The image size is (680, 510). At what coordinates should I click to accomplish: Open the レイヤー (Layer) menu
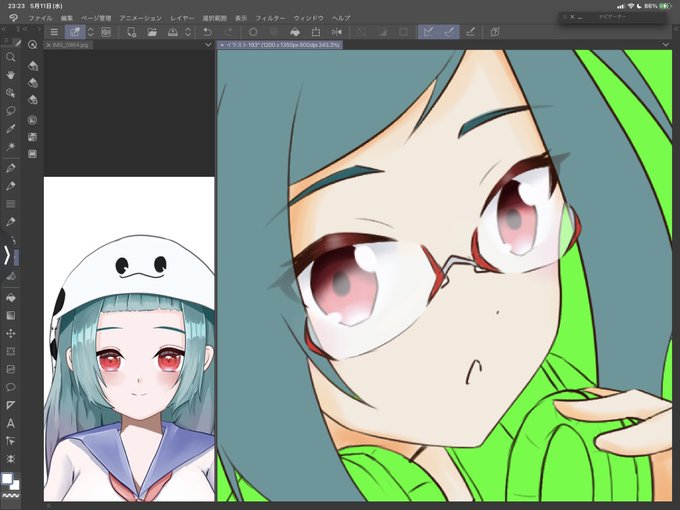coord(182,18)
